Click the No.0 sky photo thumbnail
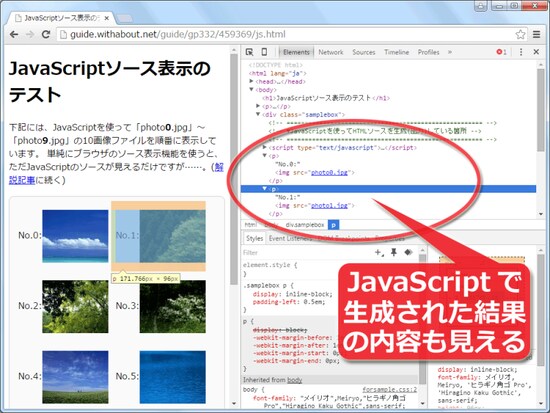 pos(75,236)
